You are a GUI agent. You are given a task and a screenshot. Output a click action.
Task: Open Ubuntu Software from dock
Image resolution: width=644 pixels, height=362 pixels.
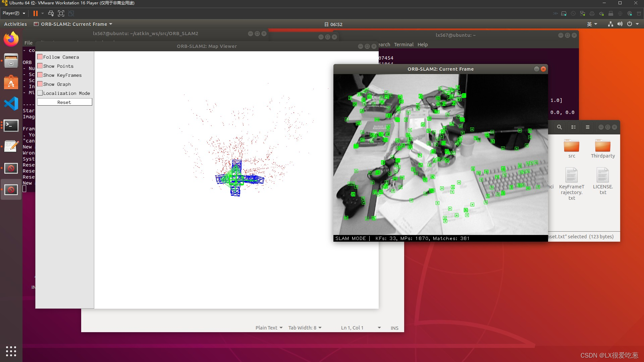click(11, 82)
